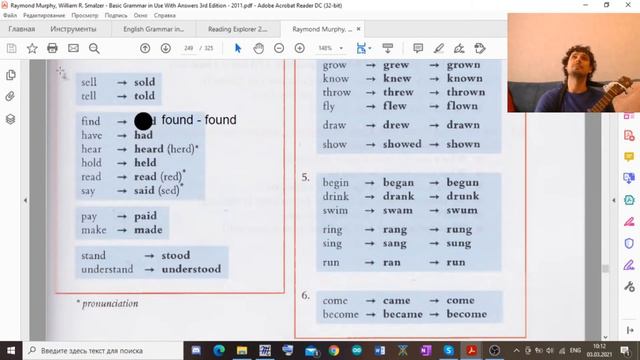640x360 pixels.
Task: Switch the ENG input language indicator
Action: pos(575,351)
